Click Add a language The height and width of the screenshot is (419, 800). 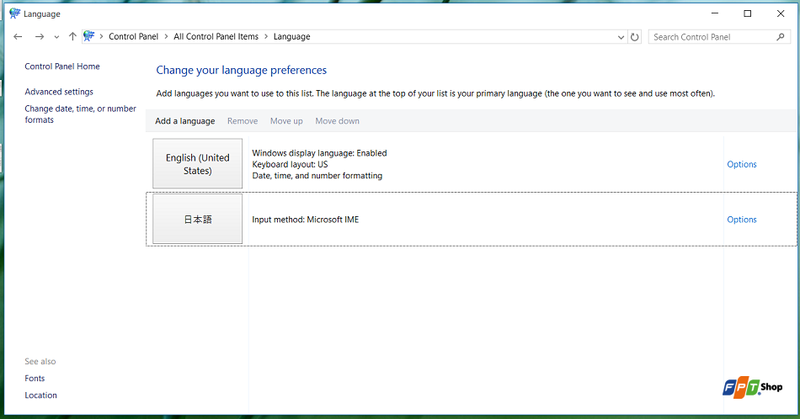tap(185, 121)
